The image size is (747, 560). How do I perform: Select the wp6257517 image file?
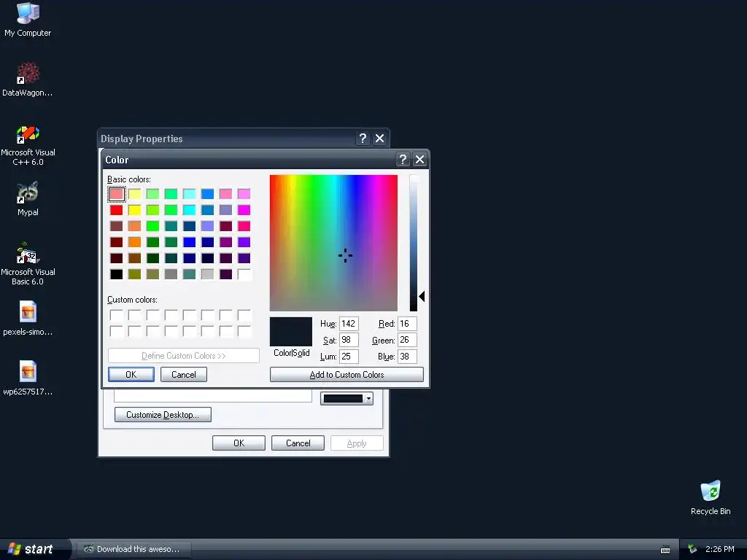(28, 378)
